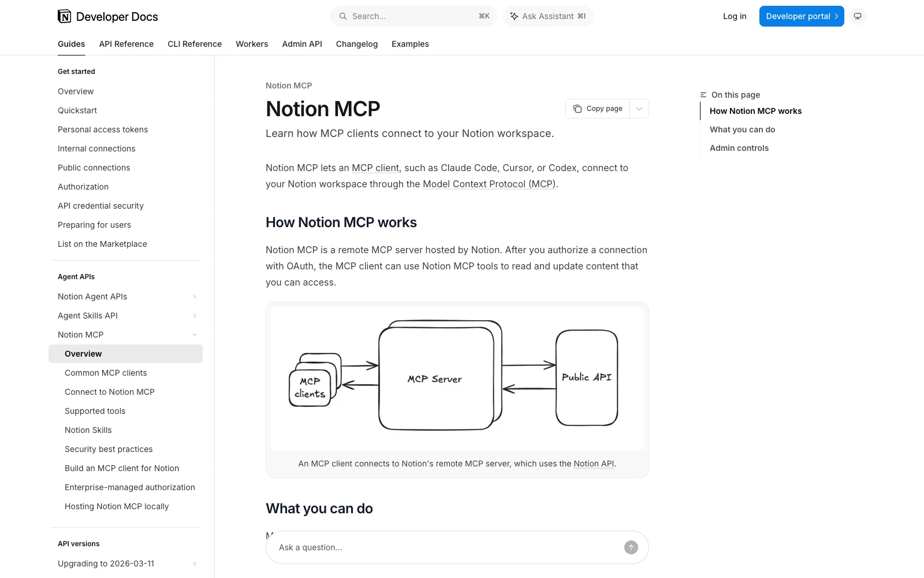Screen dimensions: 924x578
Task: Open the Changelog tab
Action: point(357,44)
